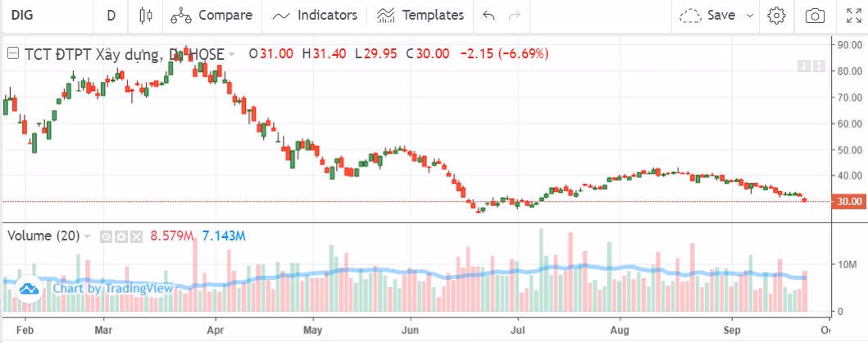Viewport: 868px width, 343px height.
Task: Redo the chart action
Action: tap(515, 15)
